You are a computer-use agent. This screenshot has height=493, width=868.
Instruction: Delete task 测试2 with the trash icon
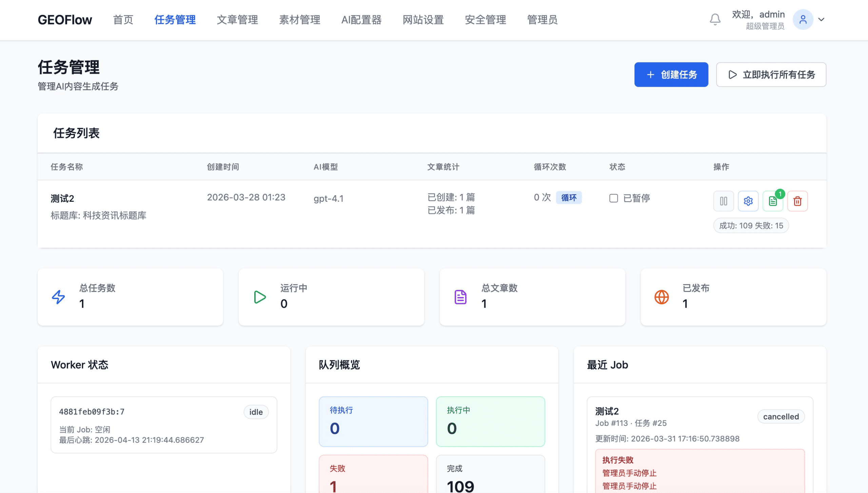797,201
